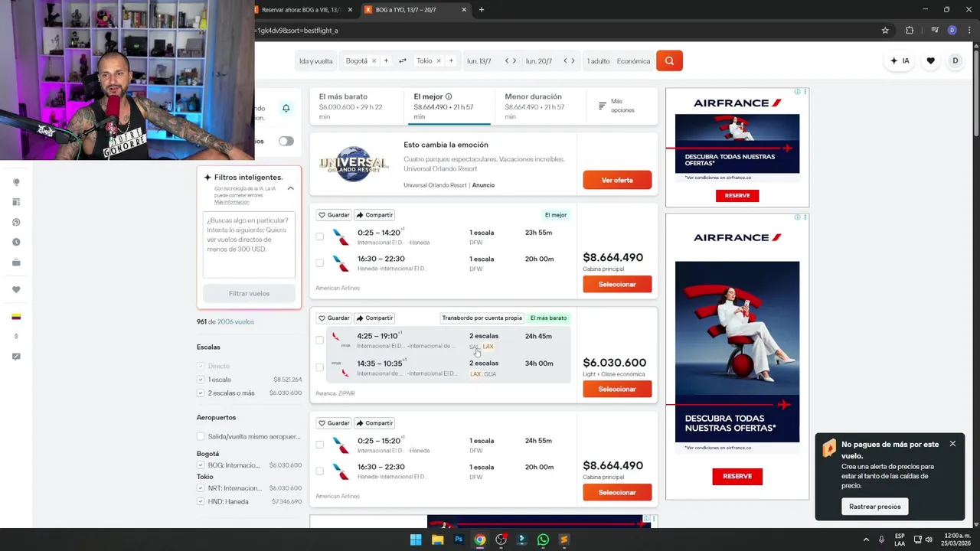Screen dimensions: 980x551
Task: Uncheck the 2 escalas o más filter
Action: [201, 393]
